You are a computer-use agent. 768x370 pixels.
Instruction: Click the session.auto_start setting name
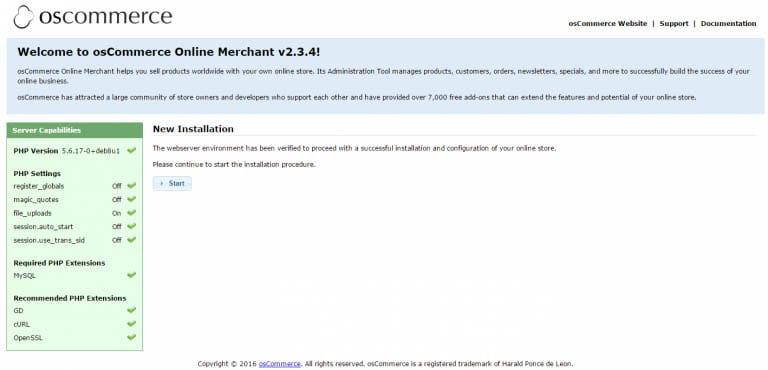coord(43,227)
